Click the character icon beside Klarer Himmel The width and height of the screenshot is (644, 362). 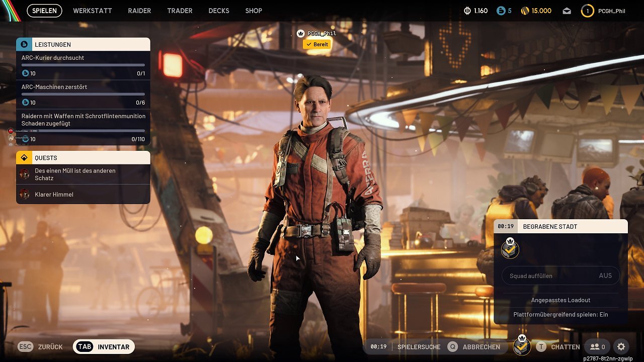(x=24, y=194)
